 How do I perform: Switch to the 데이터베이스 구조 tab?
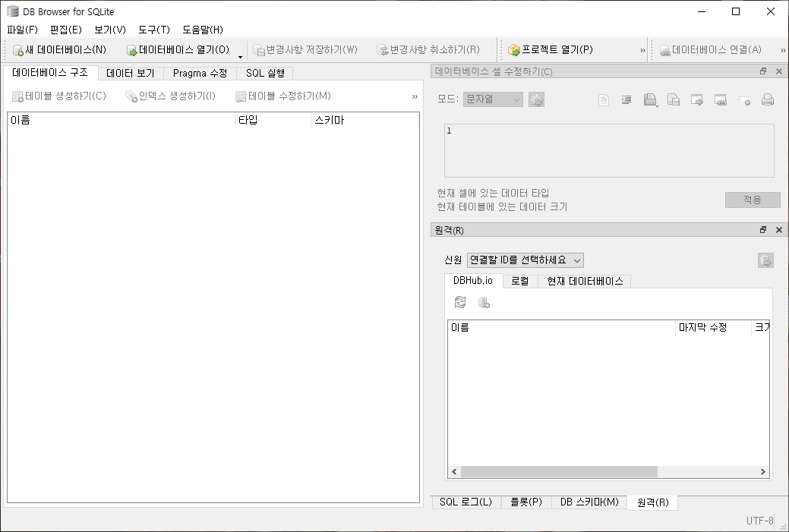[x=50, y=72]
